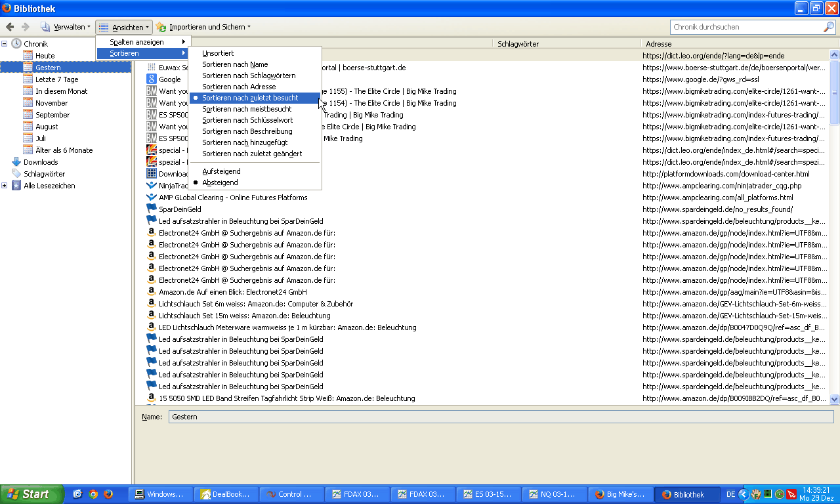This screenshot has height=504, width=840.
Task: Click the calendar icon beside November
Action: [x=28, y=103]
